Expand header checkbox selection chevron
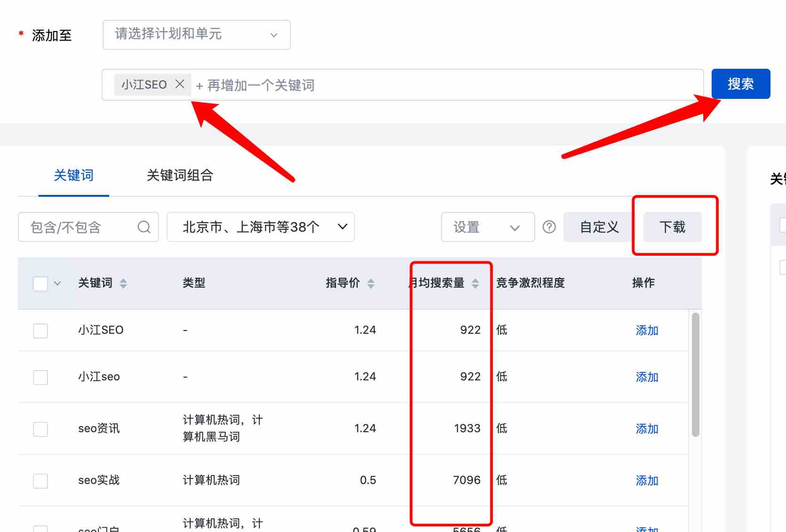 coord(57,283)
